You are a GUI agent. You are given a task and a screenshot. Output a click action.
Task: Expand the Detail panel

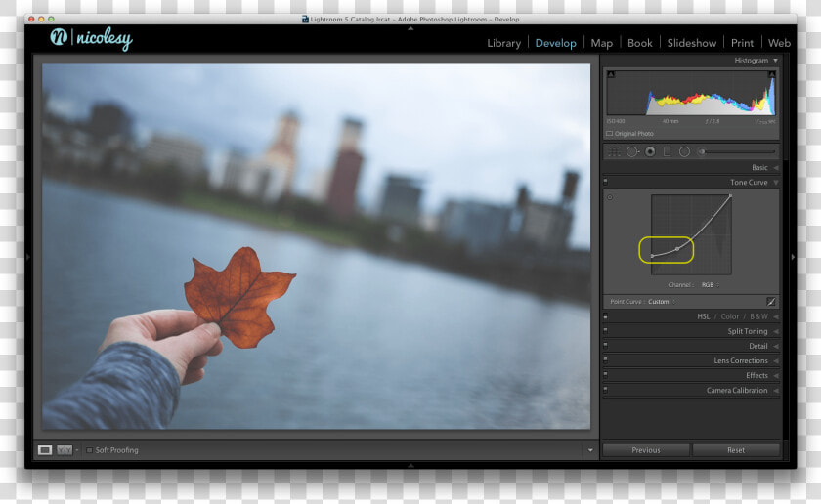(x=775, y=346)
